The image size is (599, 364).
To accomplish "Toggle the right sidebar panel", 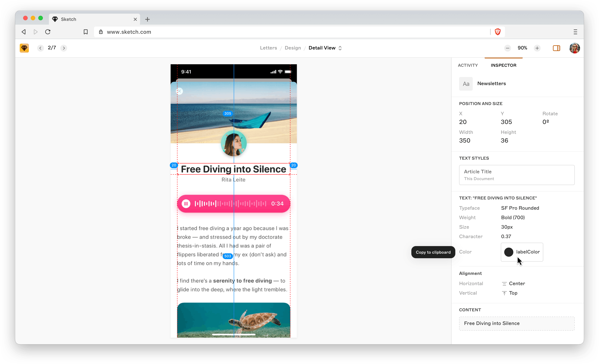I will click(x=556, y=48).
